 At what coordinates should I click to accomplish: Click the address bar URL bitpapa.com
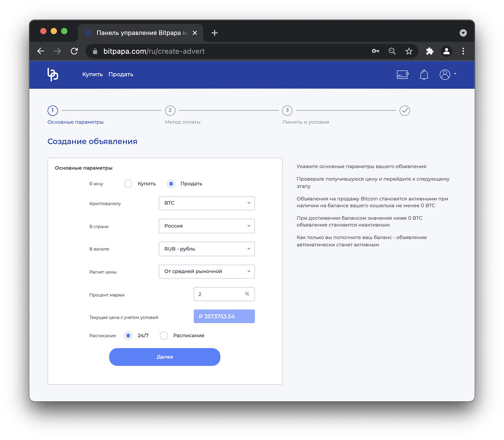[x=154, y=51]
